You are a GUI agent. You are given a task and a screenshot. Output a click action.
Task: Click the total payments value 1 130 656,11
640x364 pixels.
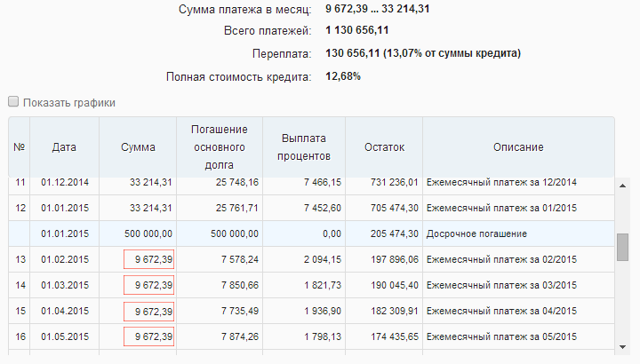(357, 30)
